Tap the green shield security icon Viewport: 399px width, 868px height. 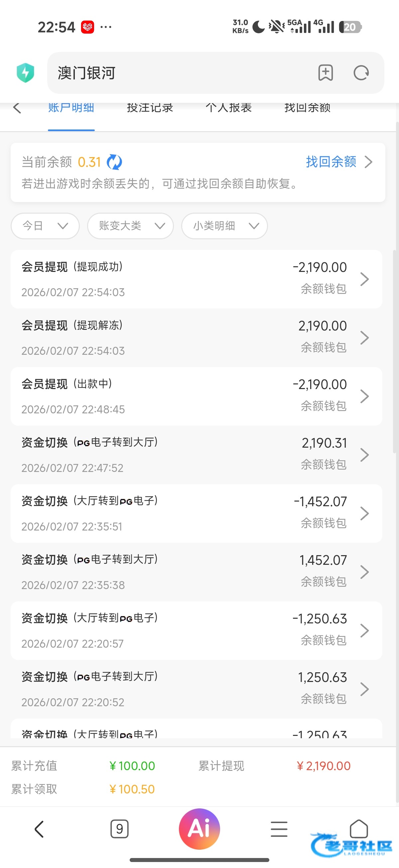coord(26,73)
